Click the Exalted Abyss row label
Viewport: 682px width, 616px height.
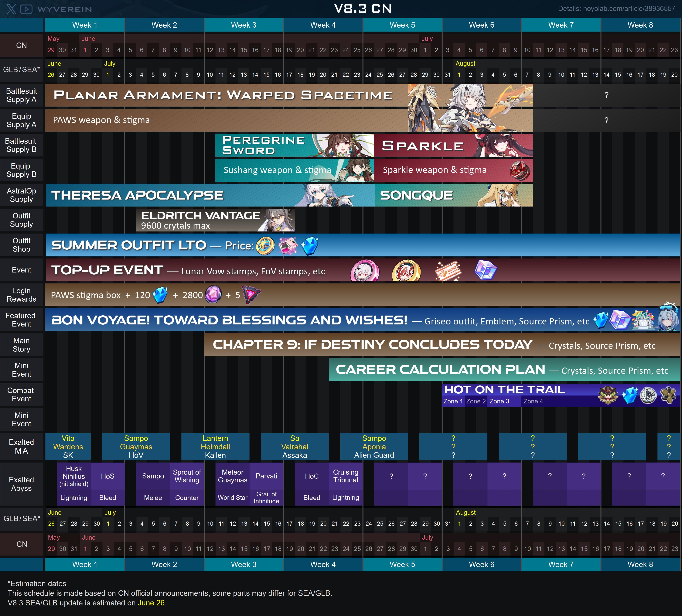(x=22, y=484)
